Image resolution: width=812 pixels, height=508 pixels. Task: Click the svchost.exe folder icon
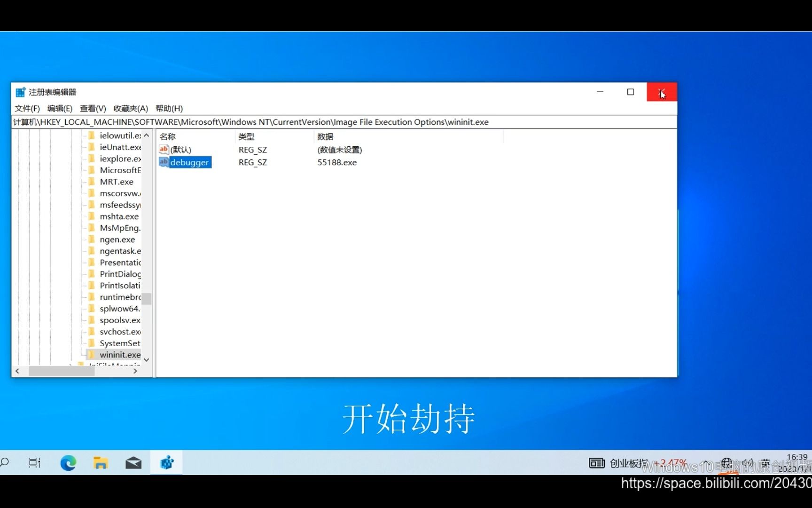point(92,332)
